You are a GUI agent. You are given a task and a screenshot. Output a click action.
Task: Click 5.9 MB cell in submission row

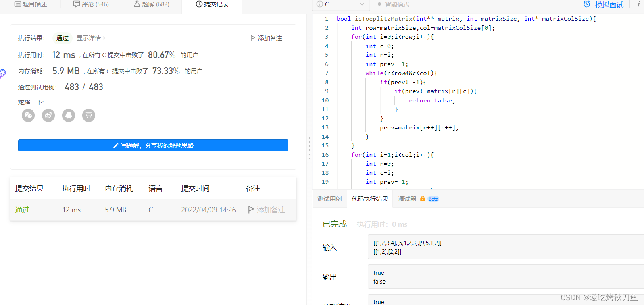click(116, 210)
